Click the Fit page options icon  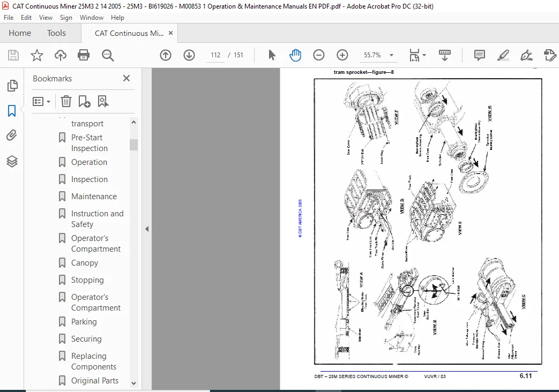pos(414,55)
